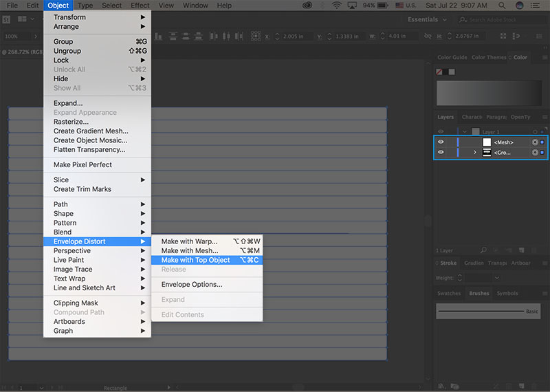Click the X position value field

click(298, 36)
